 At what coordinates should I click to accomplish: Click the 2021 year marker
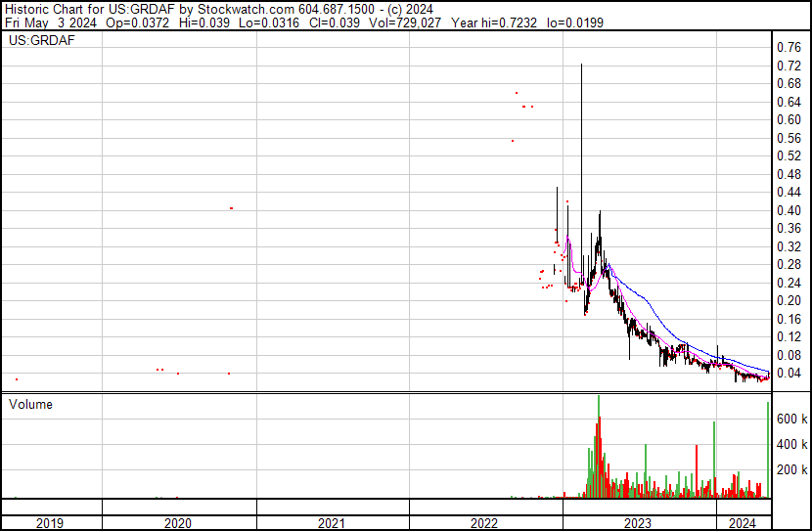tap(332, 523)
